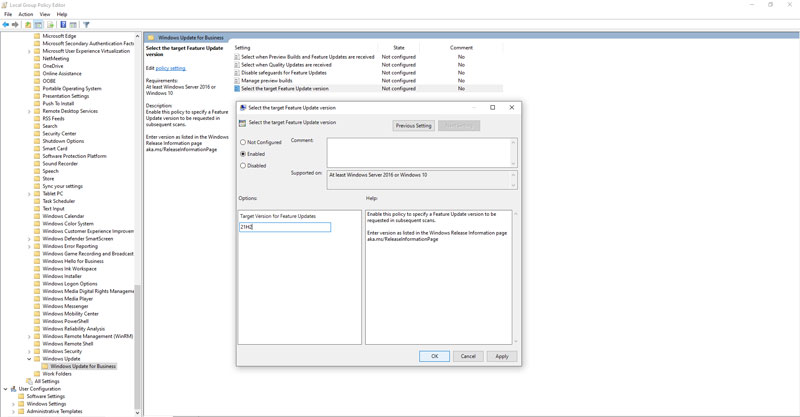Expand the Tablet PC tree node
800x417 pixels.
29,194
